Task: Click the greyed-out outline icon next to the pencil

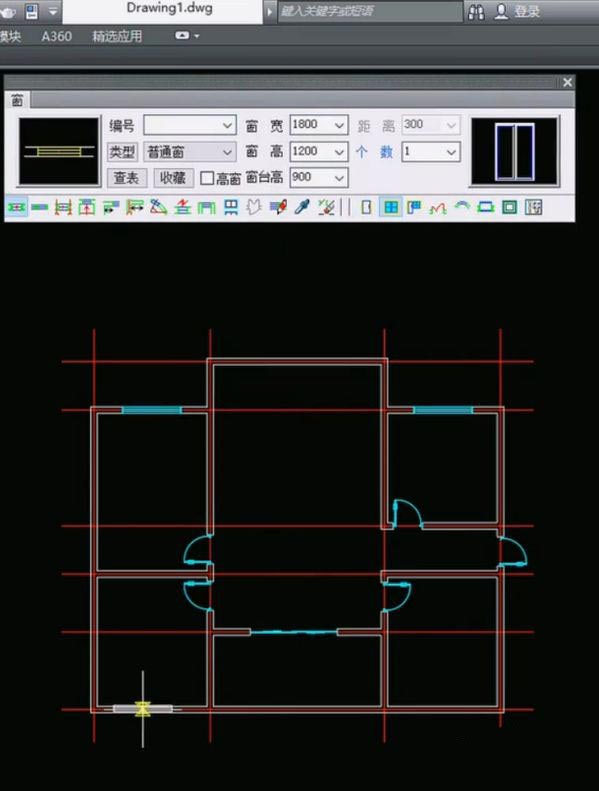Action: (x=254, y=207)
